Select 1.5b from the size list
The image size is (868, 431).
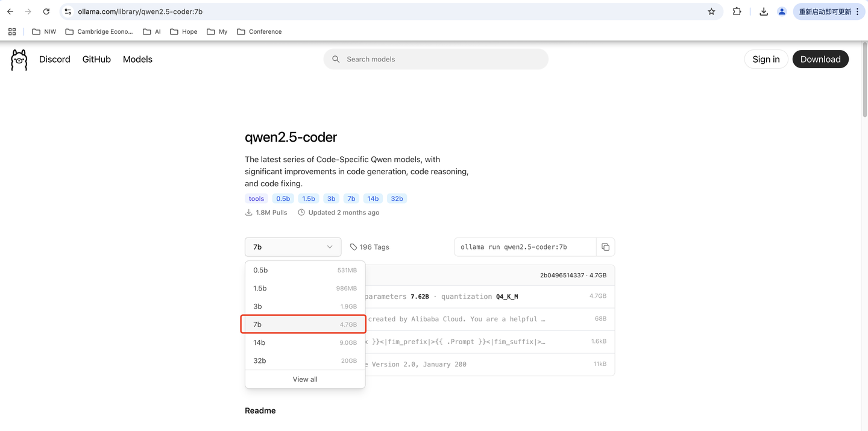305,288
